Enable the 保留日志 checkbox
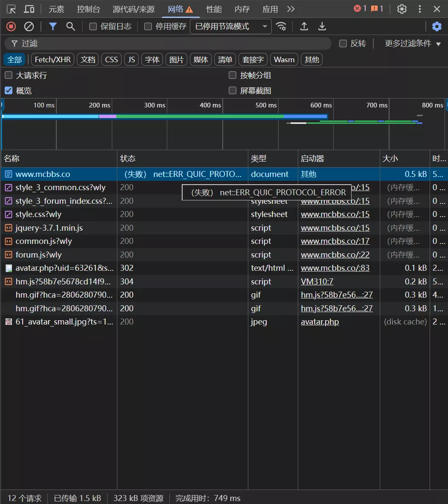448x504 pixels. 93,26
